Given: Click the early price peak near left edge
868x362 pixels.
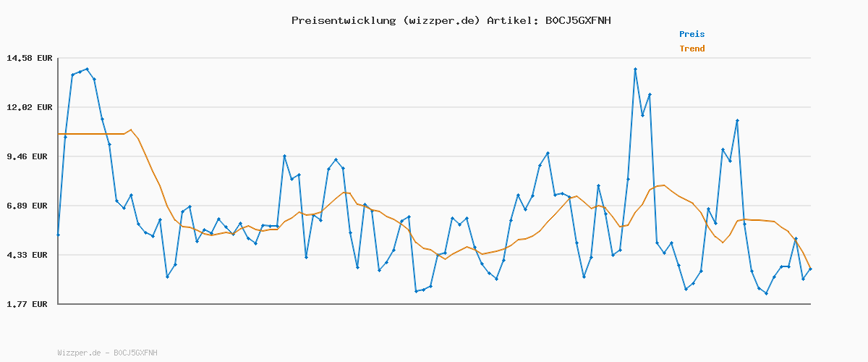Looking at the screenshot, I should 87,69.
